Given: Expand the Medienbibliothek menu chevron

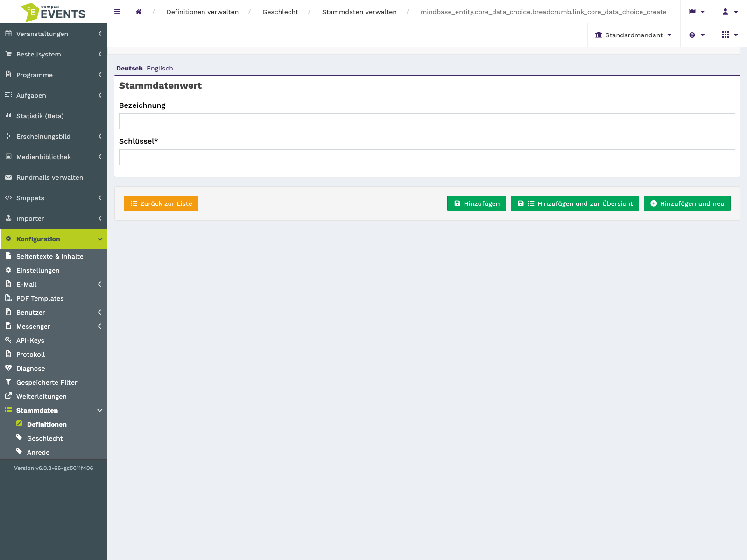Looking at the screenshot, I should point(100,157).
